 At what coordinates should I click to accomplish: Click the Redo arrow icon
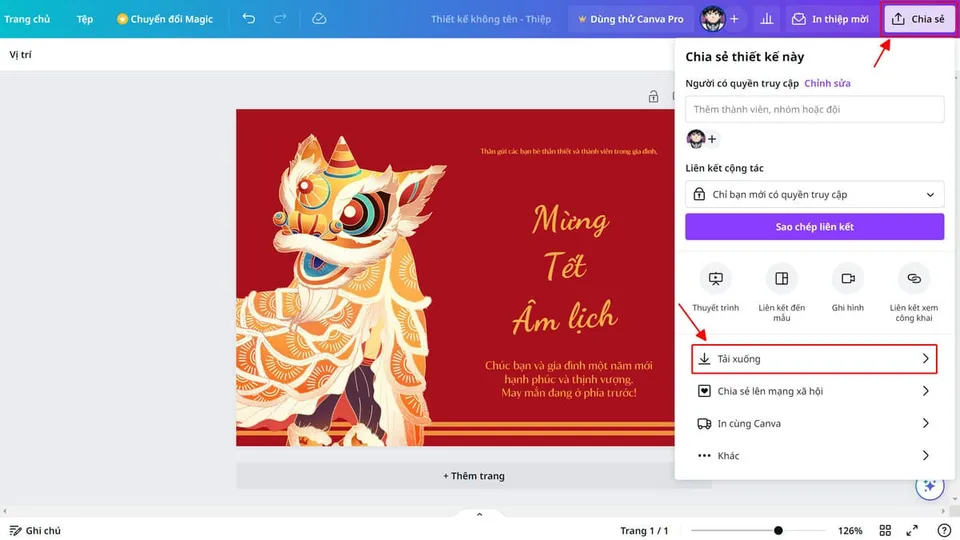coord(280,18)
